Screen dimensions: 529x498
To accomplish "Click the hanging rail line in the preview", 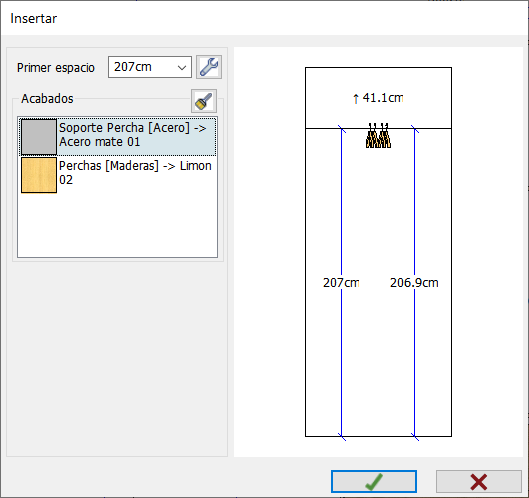I will (378, 128).
